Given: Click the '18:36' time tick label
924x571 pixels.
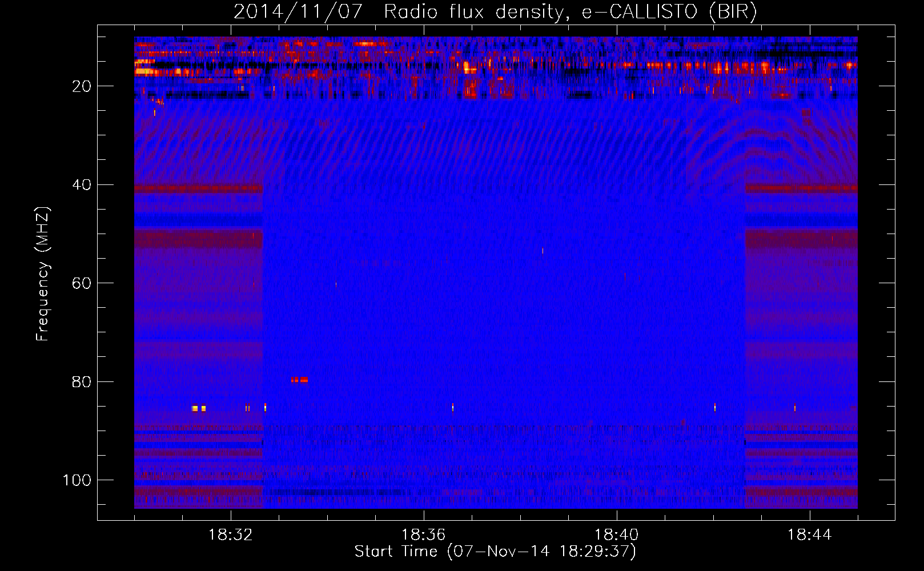Looking at the screenshot, I should tap(424, 535).
